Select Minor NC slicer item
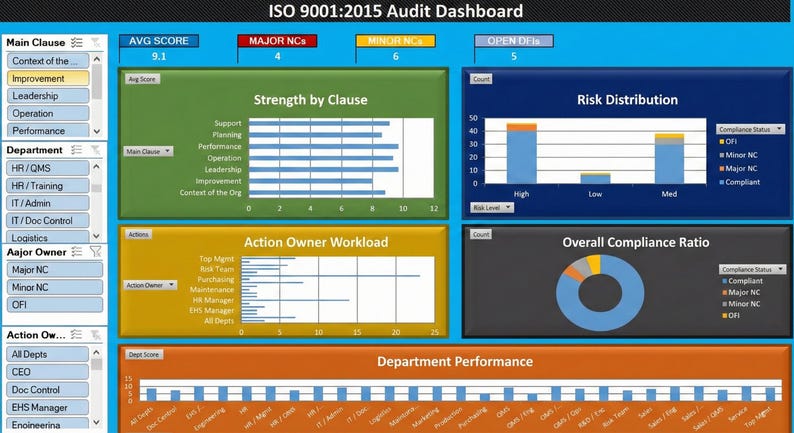 55,287
